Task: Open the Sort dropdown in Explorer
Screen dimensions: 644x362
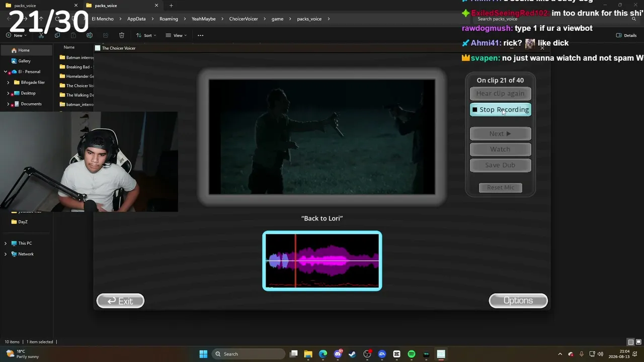Action: coord(146,35)
